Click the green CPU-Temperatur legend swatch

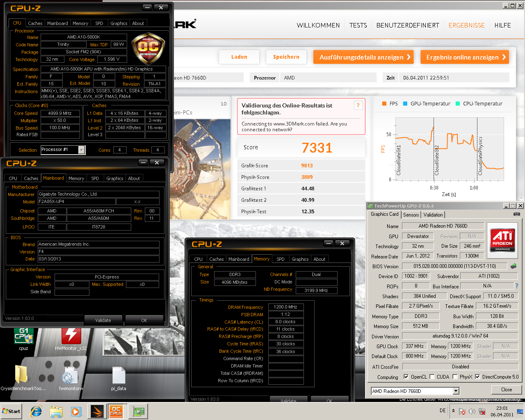[x=458, y=104]
